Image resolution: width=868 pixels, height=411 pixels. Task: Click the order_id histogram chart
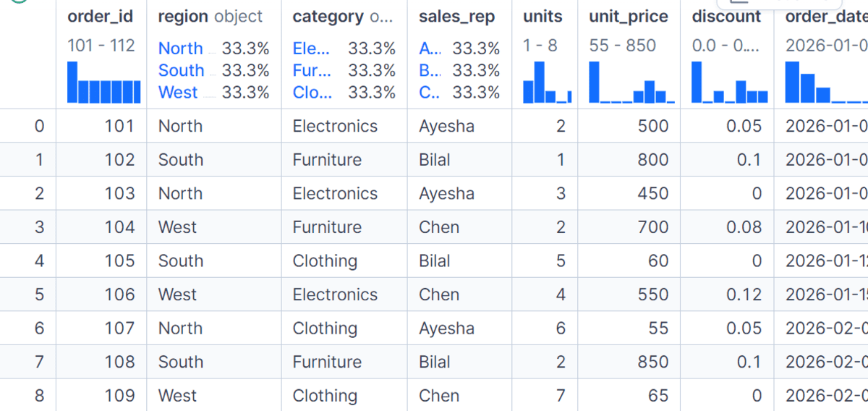click(103, 82)
